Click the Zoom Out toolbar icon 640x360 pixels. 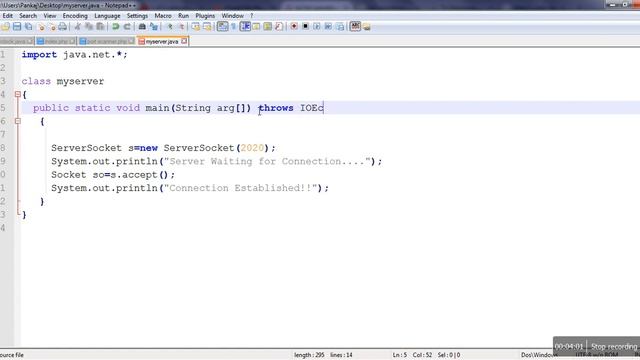[181, 27]
